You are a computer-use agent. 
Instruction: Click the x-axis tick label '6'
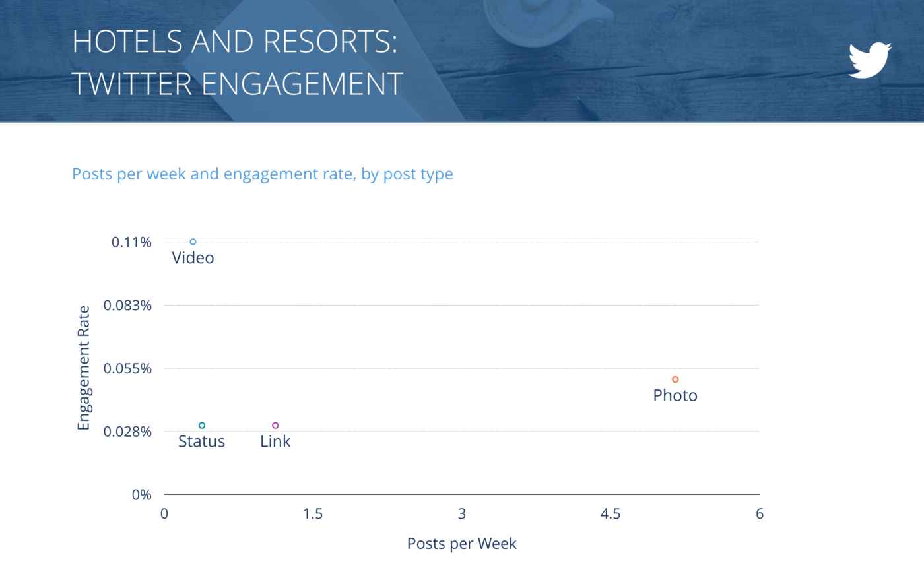coord(760,514)
